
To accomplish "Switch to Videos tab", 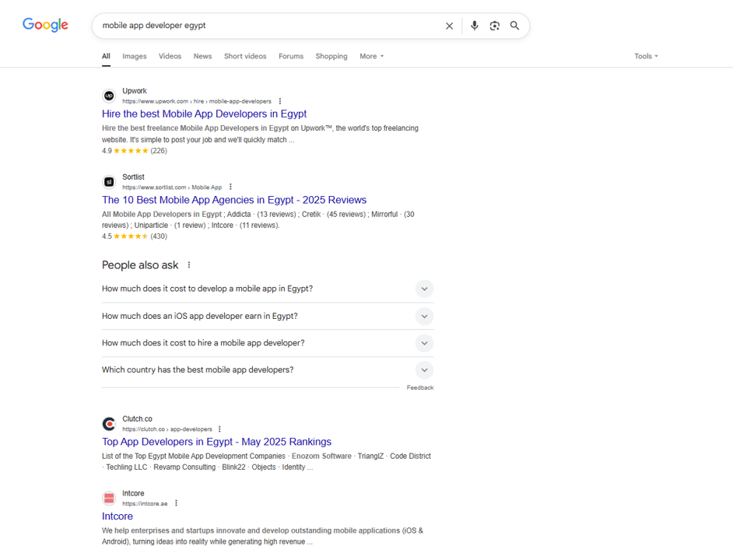I will click(x=170, y=56).
